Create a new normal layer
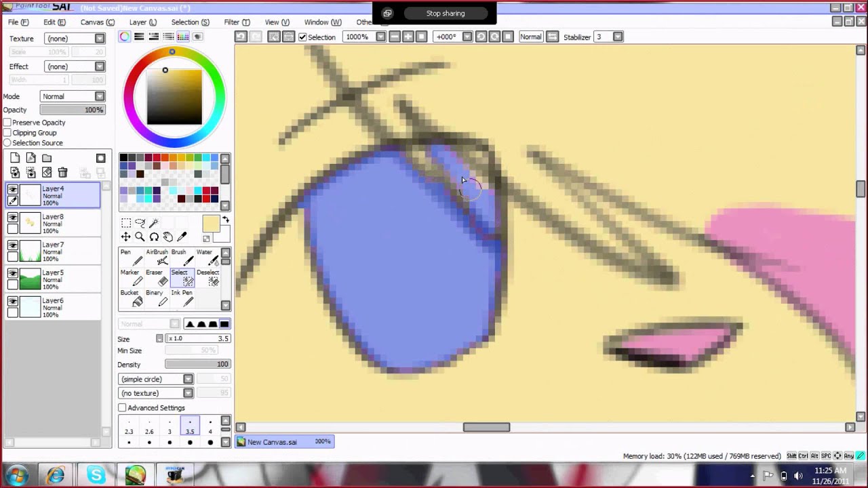Image resolution: width=868 pixels, height=488 pixels. pyautogui.click(x=15, y=158)
